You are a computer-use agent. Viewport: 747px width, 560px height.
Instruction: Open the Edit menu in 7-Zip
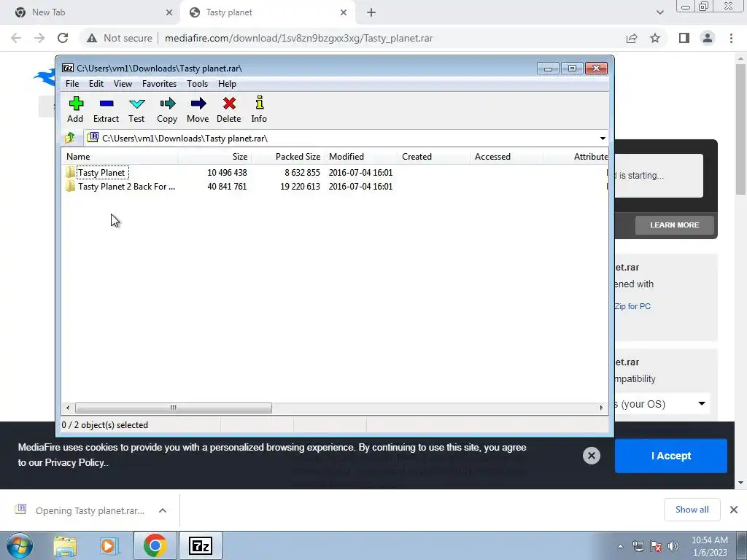click(x=96, y=84)
